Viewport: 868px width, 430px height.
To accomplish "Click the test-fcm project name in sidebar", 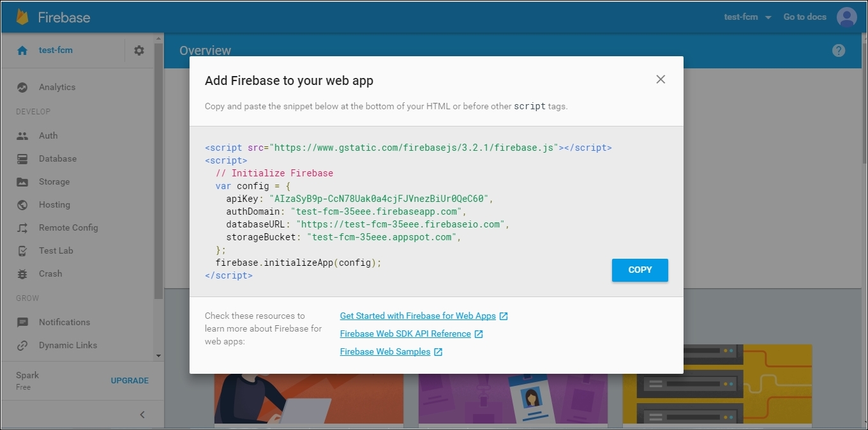I will [x=56, y=50].
